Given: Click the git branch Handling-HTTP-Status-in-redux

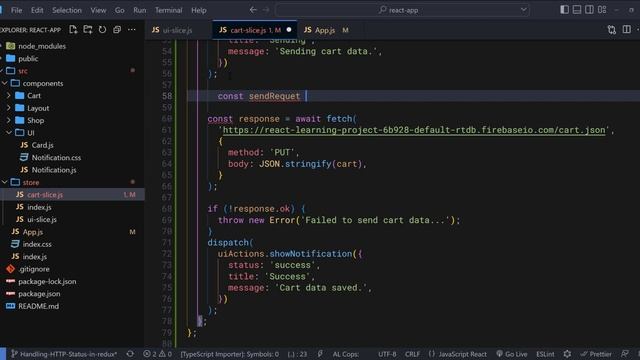Looking at the screenshot, I should coord(64,354).
